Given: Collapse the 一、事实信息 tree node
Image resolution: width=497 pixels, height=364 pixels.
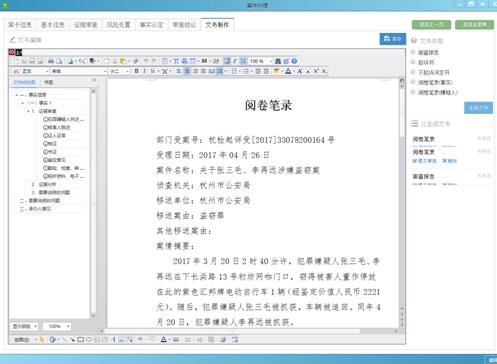Looking at the screenshot, I should coord(16,95).
